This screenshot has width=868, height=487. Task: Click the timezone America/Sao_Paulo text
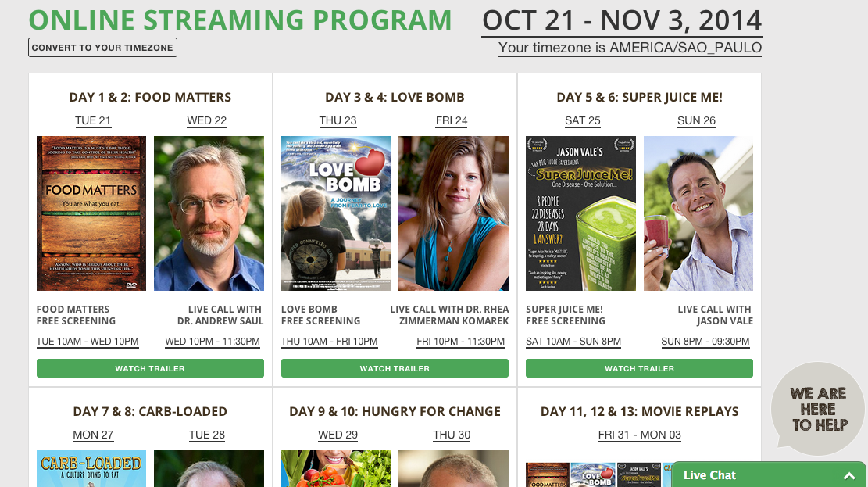(x=630, y=48)
